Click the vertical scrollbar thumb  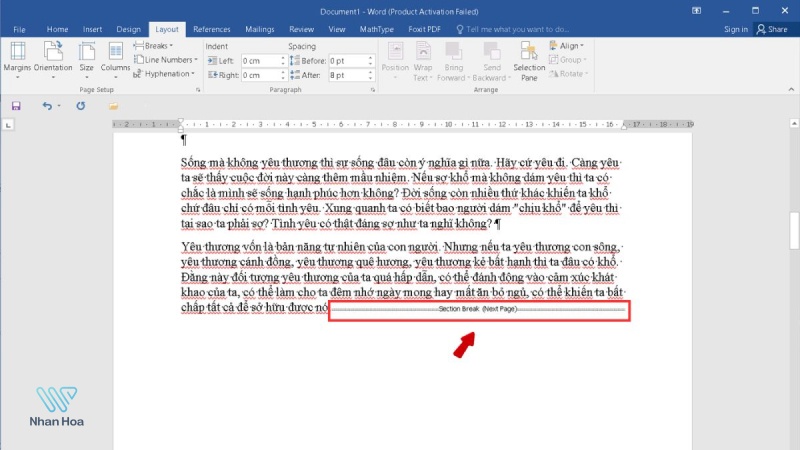click(794, 230)
